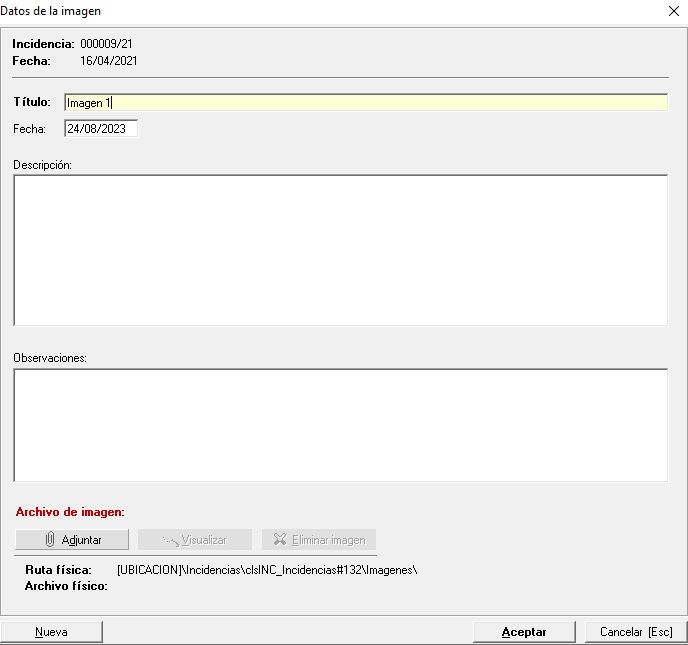
Task: Click the Observaciones label
Action: click(x=50, y=358)
